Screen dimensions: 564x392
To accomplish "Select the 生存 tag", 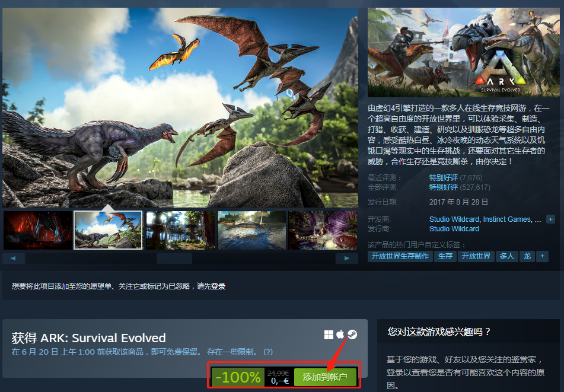I will point(445,256).
